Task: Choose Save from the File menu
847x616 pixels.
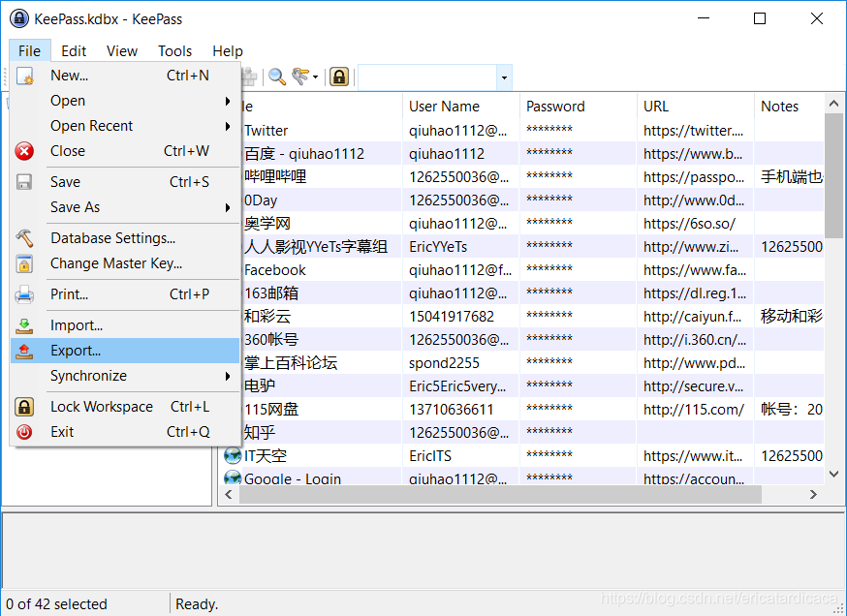Action: pyautogui.click(x=125, y=182)
